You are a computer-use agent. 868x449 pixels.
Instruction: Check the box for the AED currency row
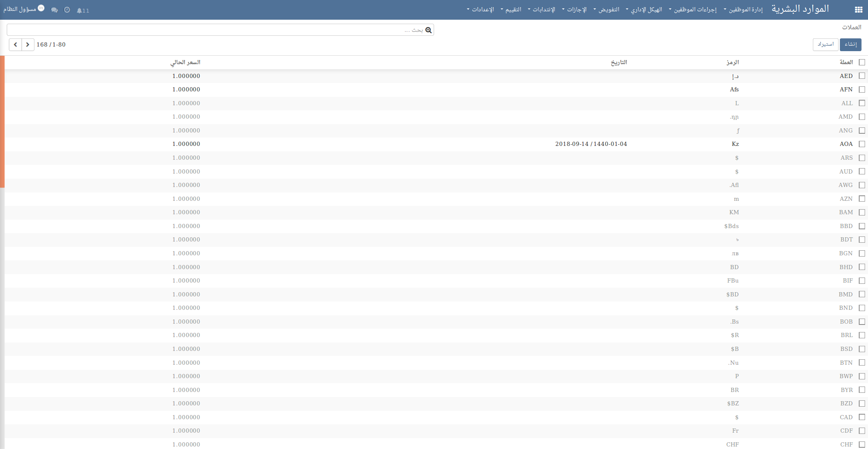[x=862, y=76]
